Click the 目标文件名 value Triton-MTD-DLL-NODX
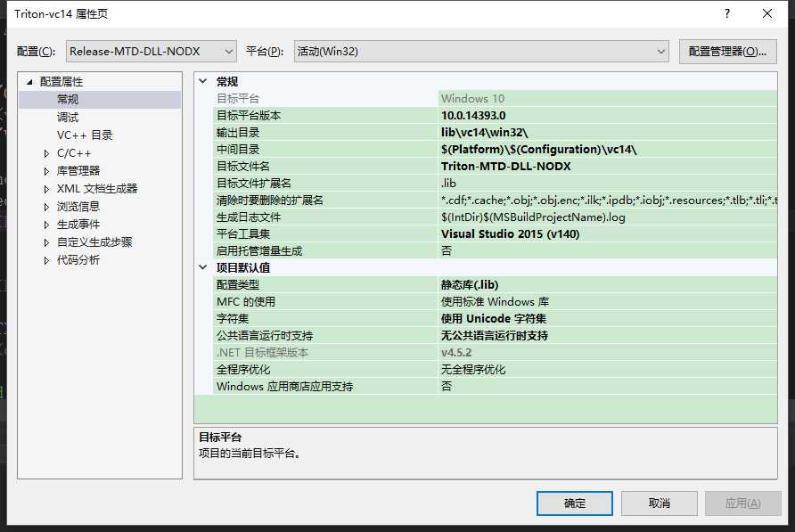Image resolution: width=795 pixels, height=532 pixels. [x=608, y=166]
